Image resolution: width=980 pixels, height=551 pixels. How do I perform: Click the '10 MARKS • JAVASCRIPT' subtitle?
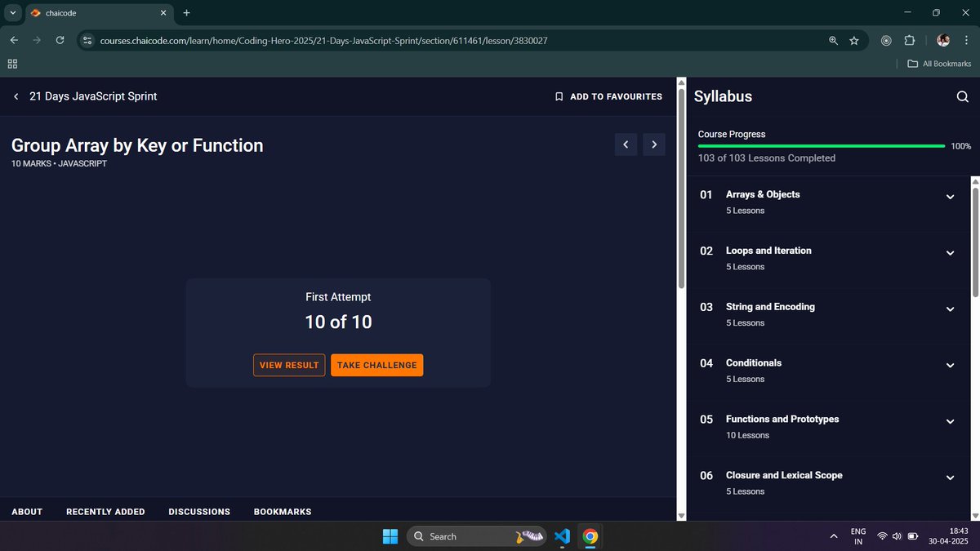[59, 163]
